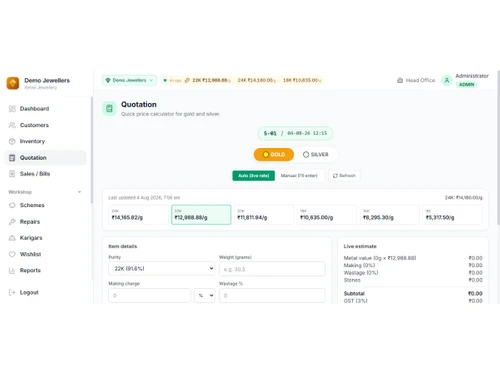Click the Wastage % input field
The width and height of the screenshot is (500, 375).
pos(272,295)
